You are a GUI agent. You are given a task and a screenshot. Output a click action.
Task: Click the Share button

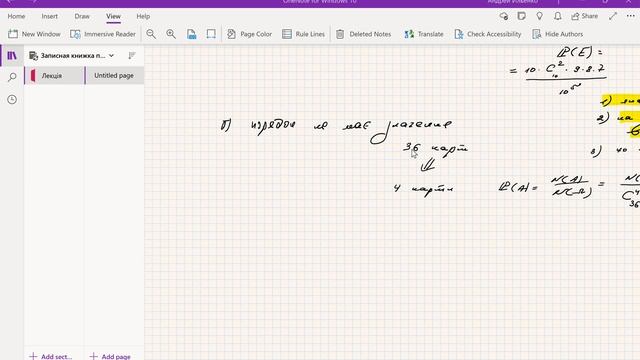[584, 16]
